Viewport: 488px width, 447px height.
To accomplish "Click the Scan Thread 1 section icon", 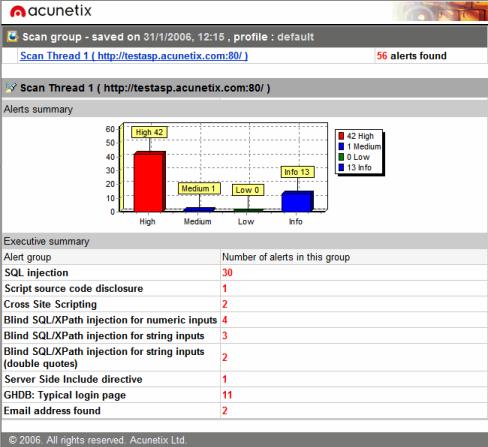I will pyautogui.click(x=11, y=88).
